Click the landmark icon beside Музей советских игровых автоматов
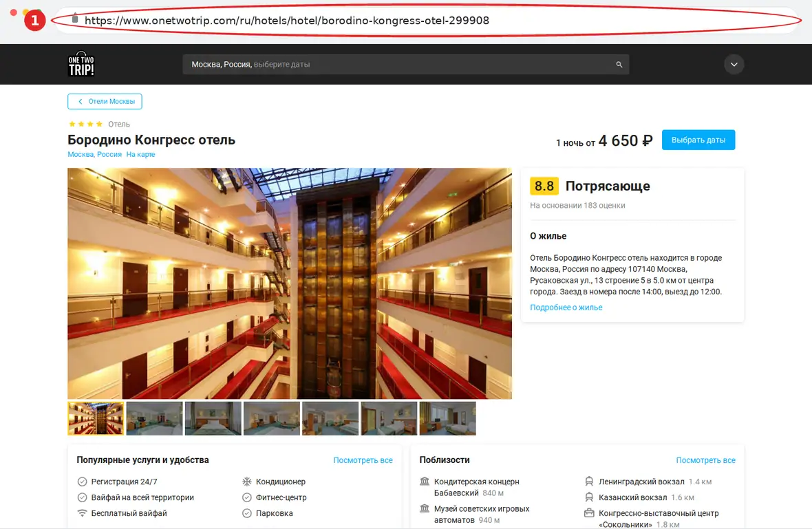 click(425, 508)
